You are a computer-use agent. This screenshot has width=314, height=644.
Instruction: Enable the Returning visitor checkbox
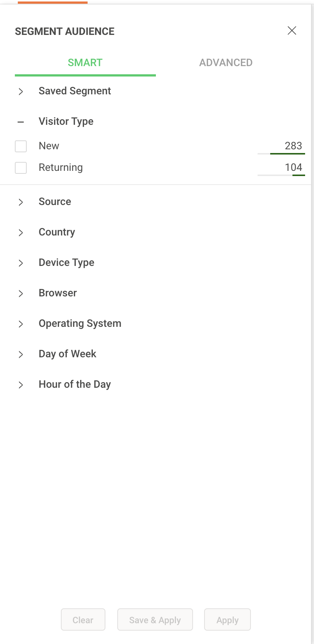21,168
